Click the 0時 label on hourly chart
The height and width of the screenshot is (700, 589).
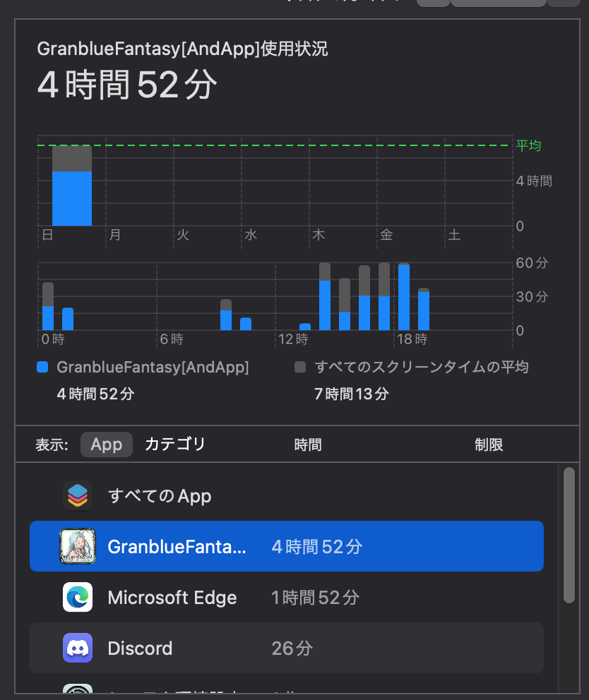click(x=53, y=339)
